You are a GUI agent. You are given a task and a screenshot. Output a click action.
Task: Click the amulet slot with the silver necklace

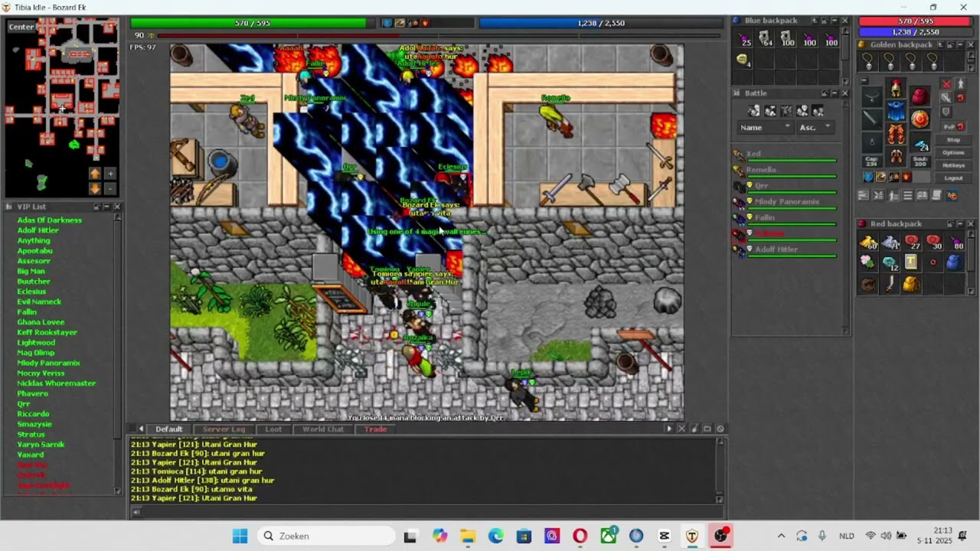coord(872,97)
